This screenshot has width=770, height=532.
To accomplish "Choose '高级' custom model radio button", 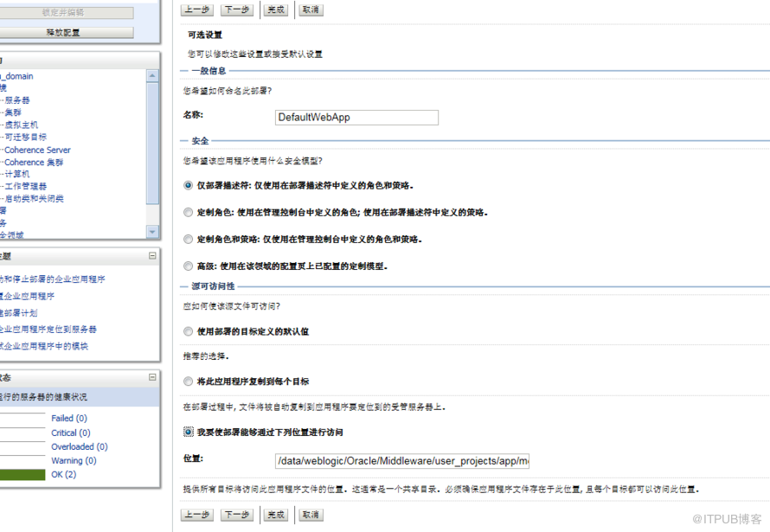I will pos(189,266).
